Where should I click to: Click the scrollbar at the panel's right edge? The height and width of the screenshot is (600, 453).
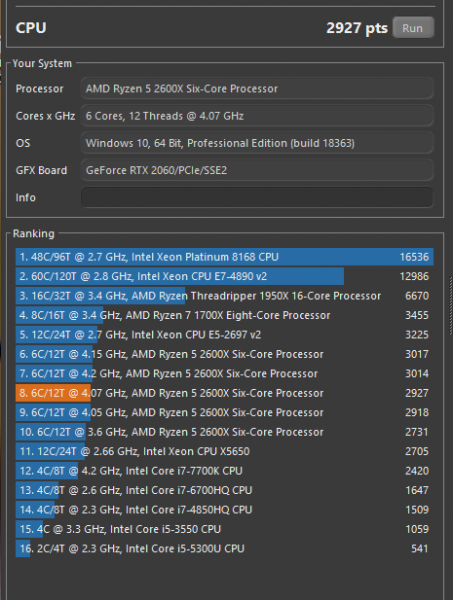tap(451, 306)
